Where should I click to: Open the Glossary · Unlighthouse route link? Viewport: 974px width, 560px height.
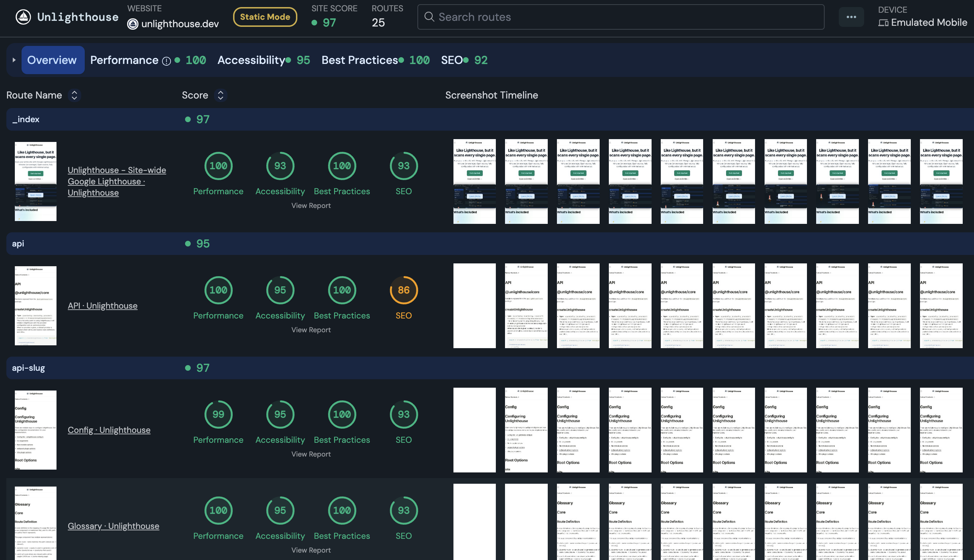(x=113, y=526)
